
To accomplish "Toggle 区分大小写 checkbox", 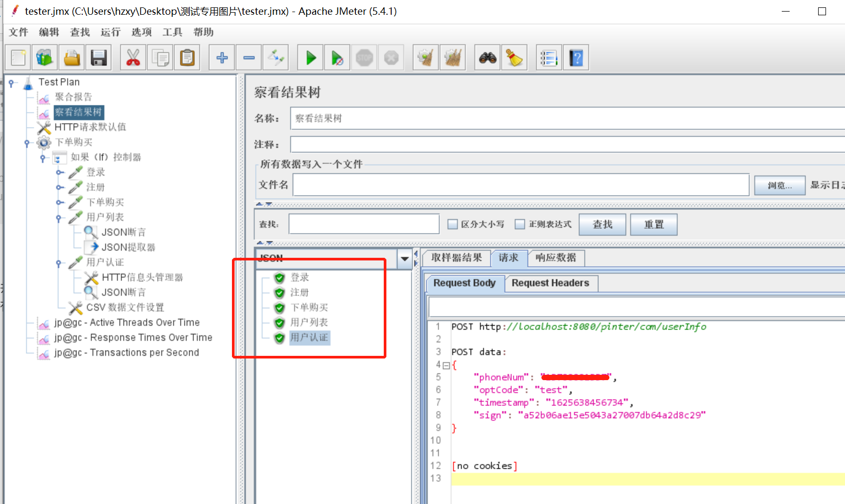I will click(452, 224).
